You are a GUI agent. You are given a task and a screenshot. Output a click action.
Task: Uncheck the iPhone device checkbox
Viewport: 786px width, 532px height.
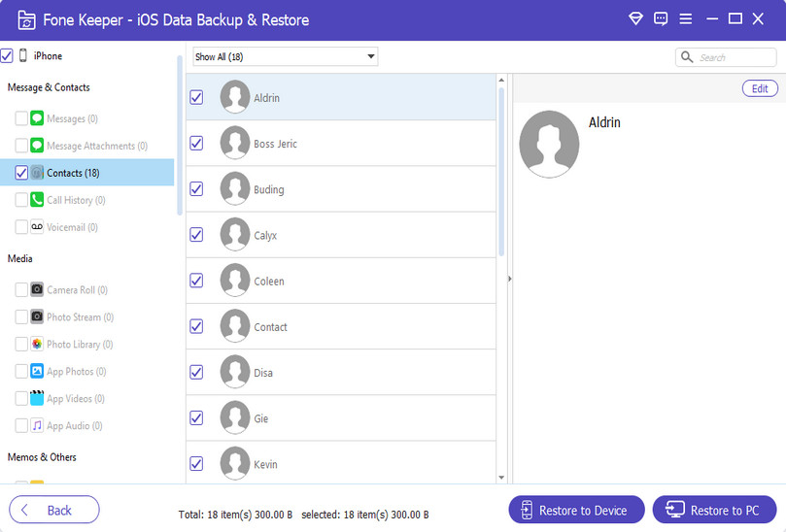pos(7,56)
